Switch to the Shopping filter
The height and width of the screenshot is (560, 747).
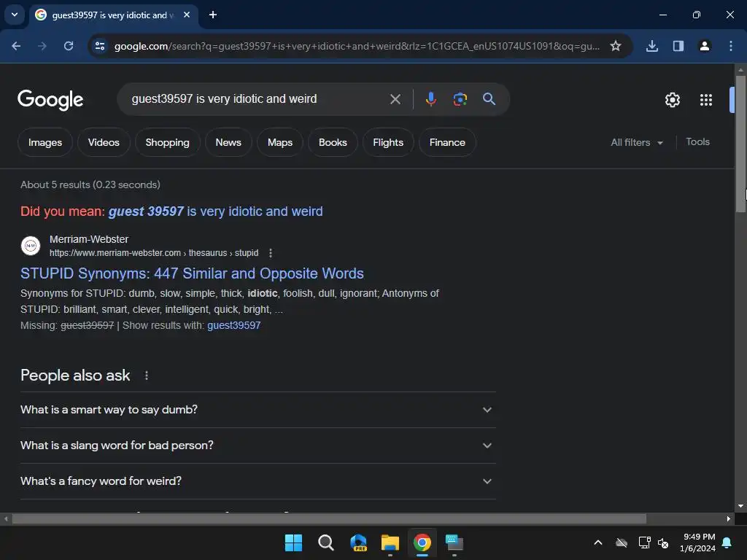tap(167, 142)
